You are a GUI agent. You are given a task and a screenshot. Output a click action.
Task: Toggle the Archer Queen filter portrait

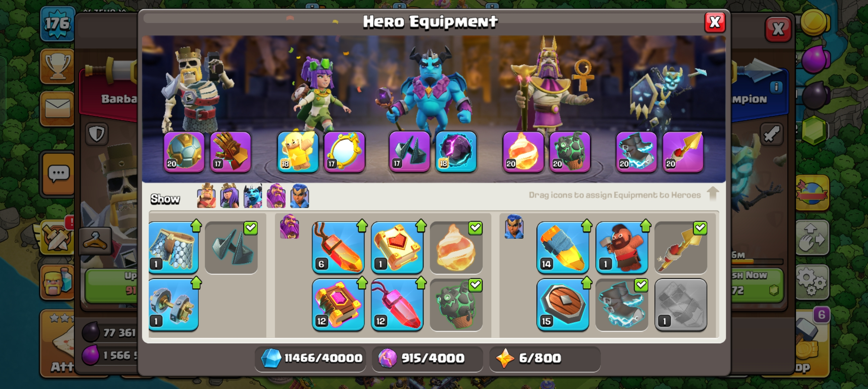coord(229,196)
